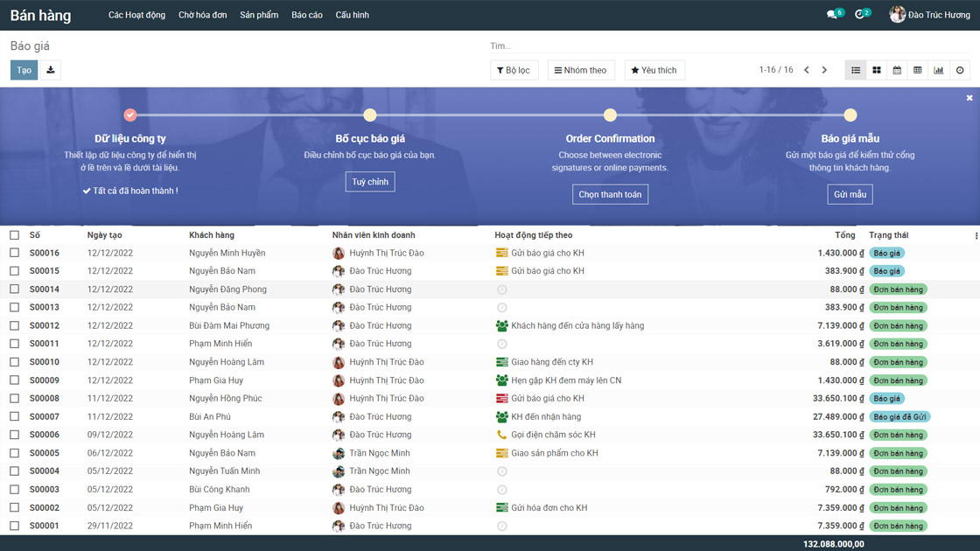Close the onboarding banner
The width and height of the screenshot is (980, 551).
click(969, 98)
